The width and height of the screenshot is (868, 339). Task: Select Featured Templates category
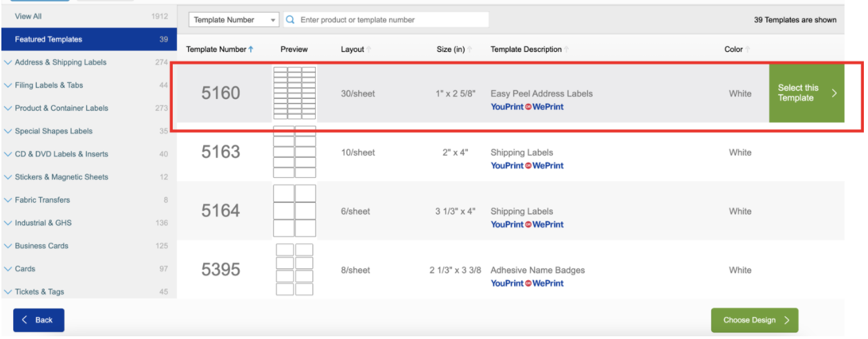pos(88,39)
